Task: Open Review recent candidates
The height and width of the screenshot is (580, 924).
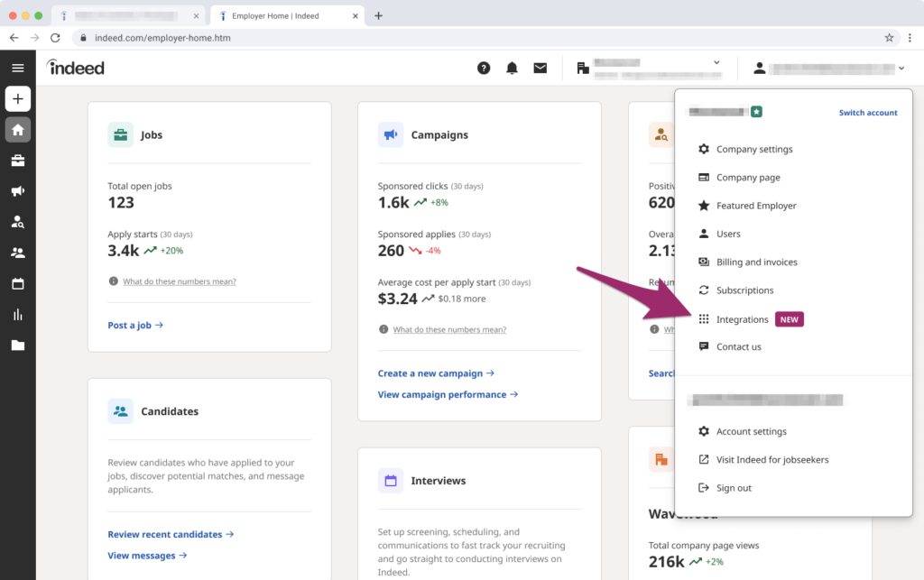Action: tap(170, 534)
